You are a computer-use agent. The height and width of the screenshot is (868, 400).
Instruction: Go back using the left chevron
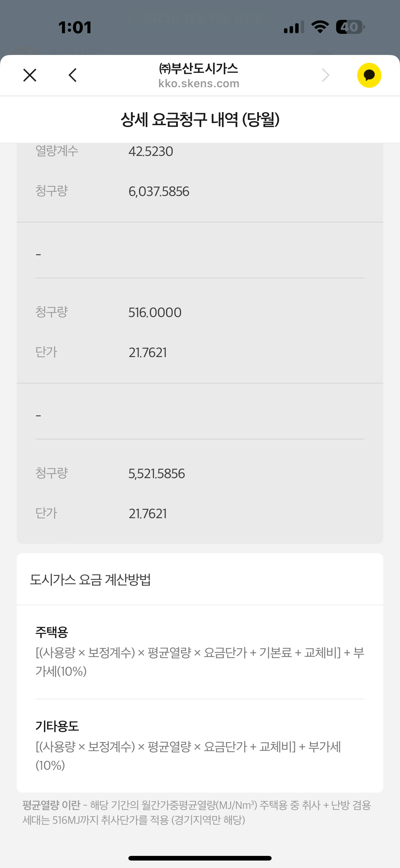click(x=73, y=75)
